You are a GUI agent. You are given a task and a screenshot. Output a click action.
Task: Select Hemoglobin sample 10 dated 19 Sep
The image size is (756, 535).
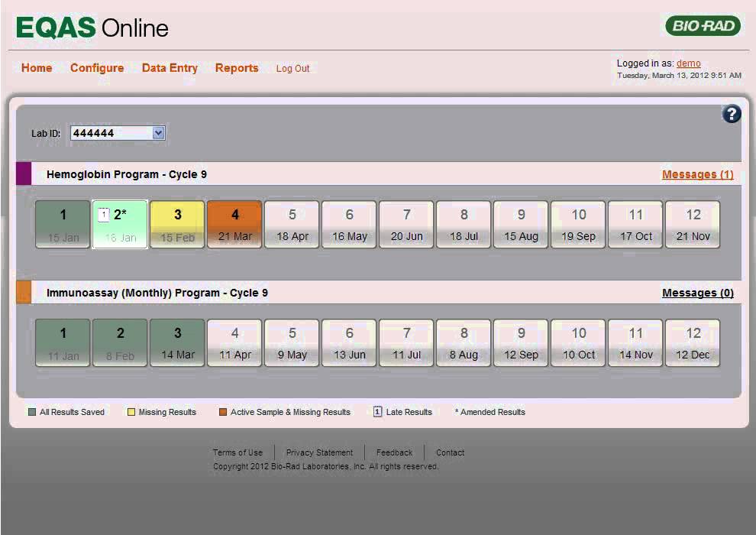[x=579, y=225]
